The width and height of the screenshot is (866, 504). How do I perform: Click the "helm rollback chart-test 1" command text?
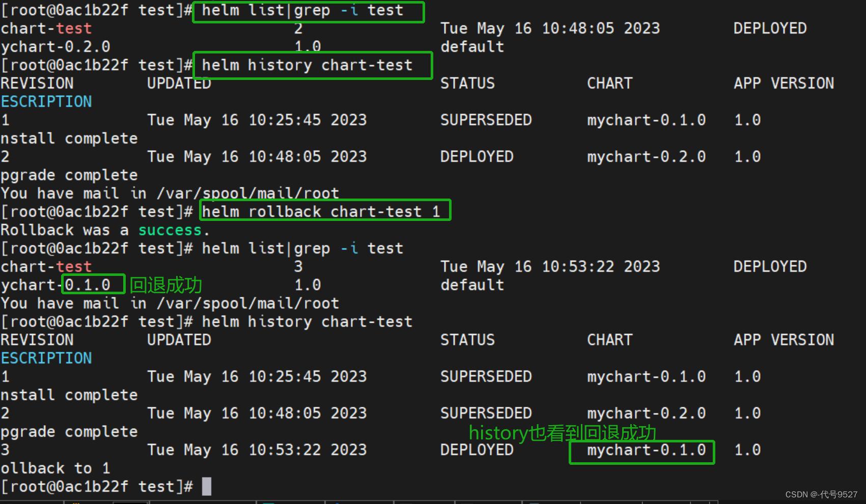[321, 211]
